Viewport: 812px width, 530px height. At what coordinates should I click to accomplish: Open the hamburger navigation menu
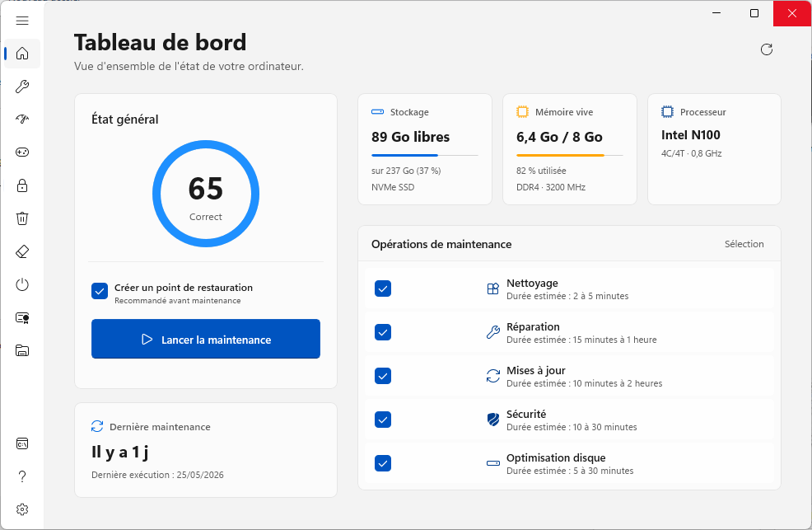click(21, 21)
